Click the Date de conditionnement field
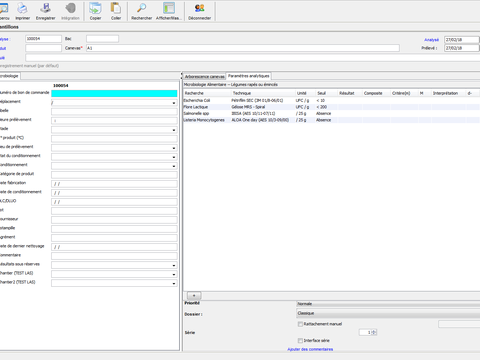Image resolution: width=480 pixels, height=360 pixels. coord(114,193)
